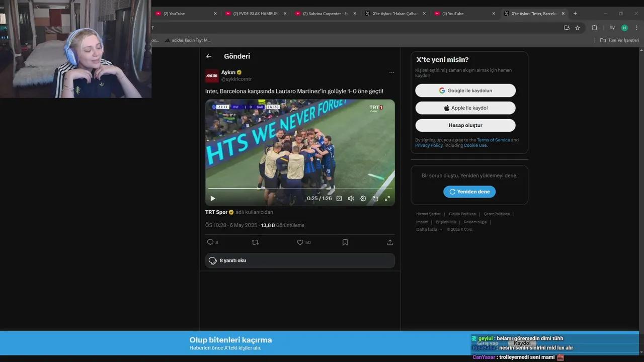
Task: Open Hizmet Şartları footer link
Action: point(428,214)
